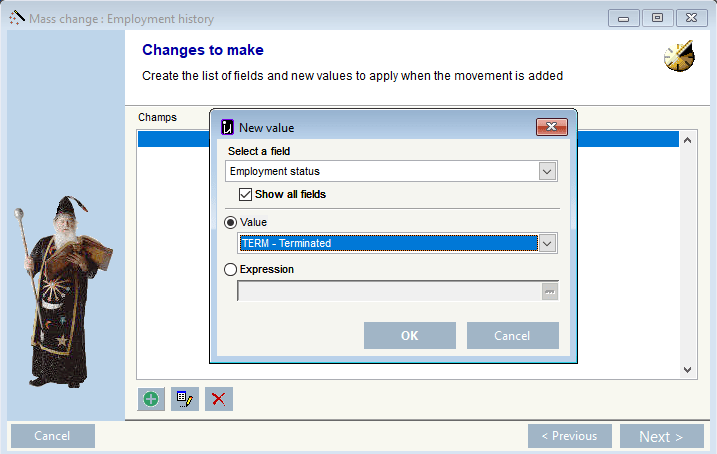Click the edit field list icon
The image size is (717, 454).
[x=185, y=399]
